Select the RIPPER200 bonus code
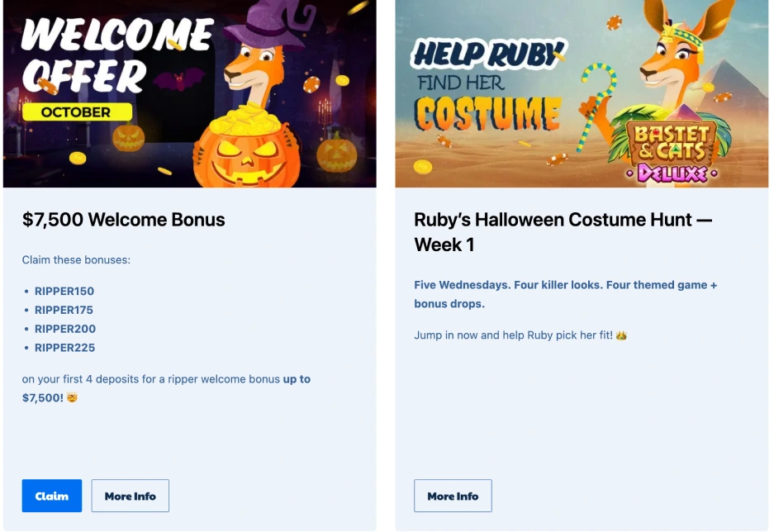This screenshot has height=532, width=774. [x=65, y=329]
